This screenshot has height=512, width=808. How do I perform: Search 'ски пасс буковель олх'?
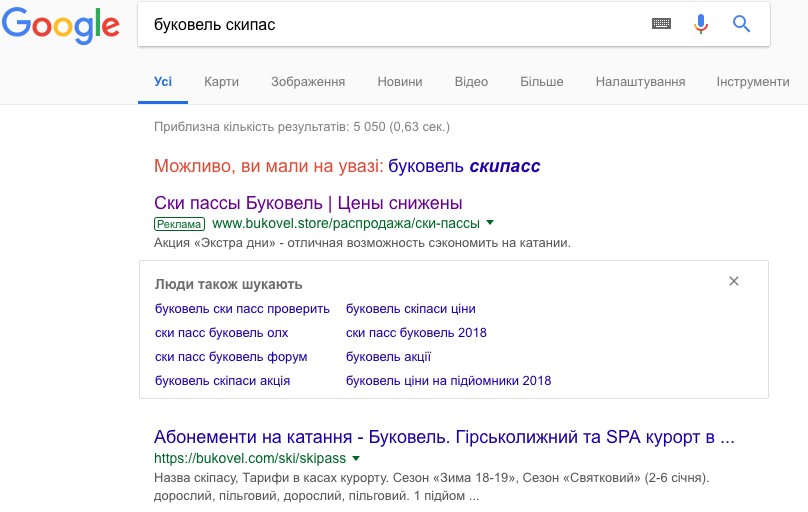(x=222, y=333)
